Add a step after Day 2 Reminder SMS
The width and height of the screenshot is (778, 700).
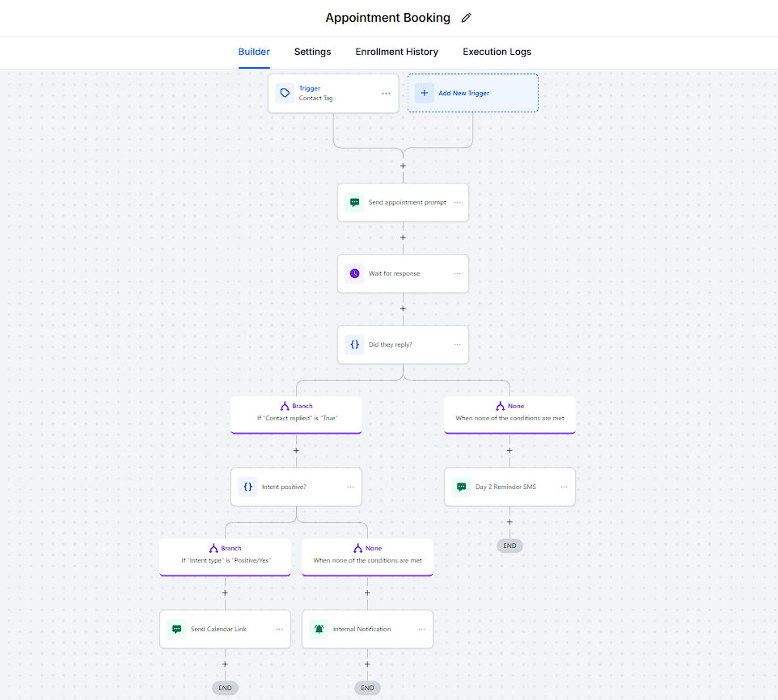click(x=510, y=521)
